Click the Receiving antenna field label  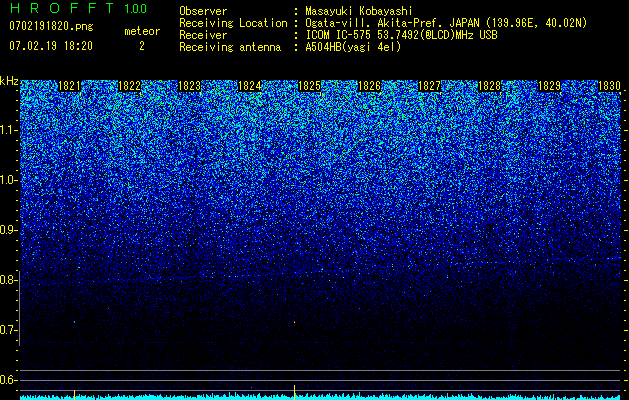230,47
